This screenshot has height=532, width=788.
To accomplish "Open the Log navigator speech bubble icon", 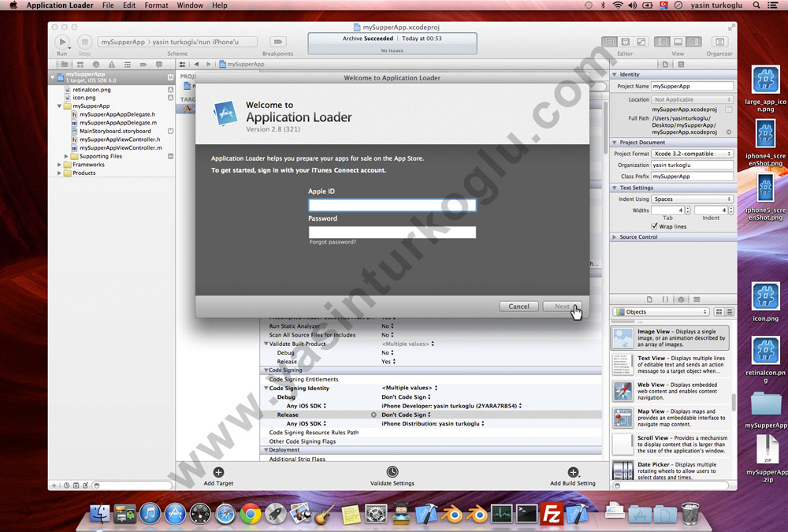I will tap(159, 65).
